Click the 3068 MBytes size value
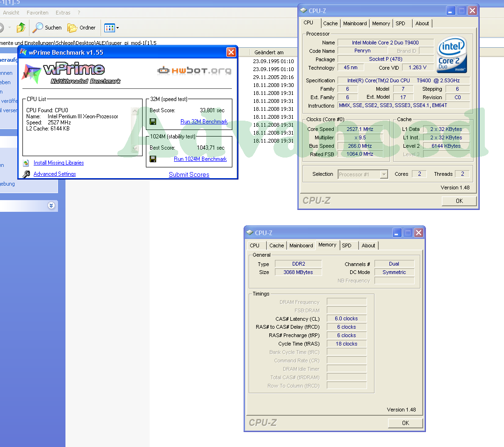 coord(298,272)
